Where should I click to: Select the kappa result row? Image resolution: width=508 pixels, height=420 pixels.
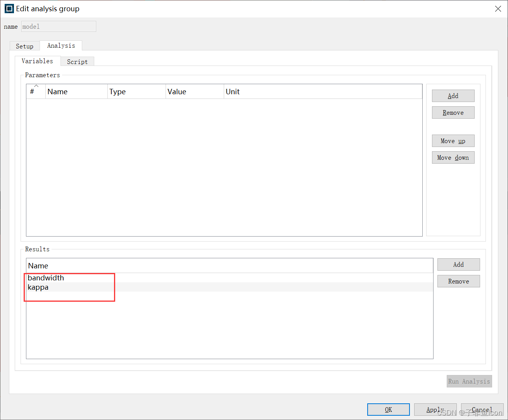tap(230, 287)
